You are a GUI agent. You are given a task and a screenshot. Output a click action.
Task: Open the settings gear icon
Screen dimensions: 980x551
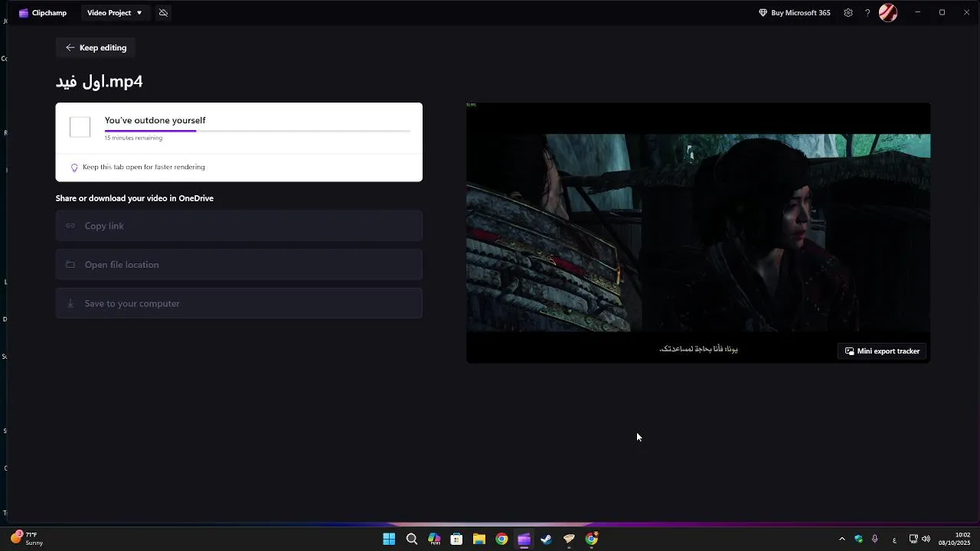click(x=848, y=13)
